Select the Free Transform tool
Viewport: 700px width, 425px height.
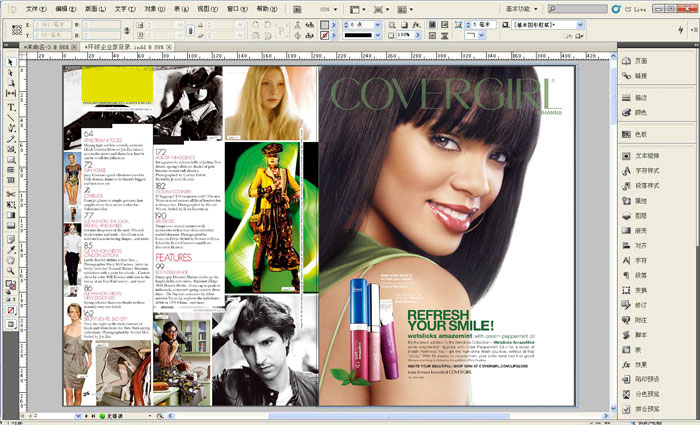(10, 204)
